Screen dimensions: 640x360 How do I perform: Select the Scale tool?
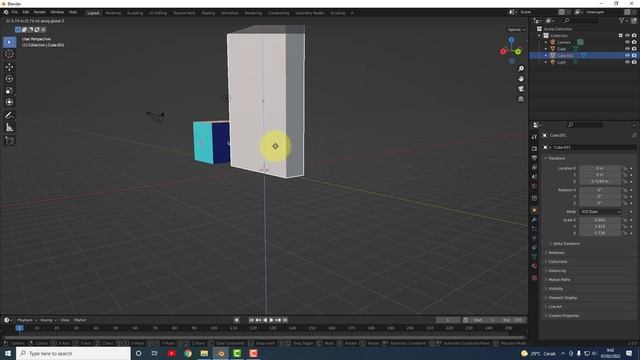9,91
